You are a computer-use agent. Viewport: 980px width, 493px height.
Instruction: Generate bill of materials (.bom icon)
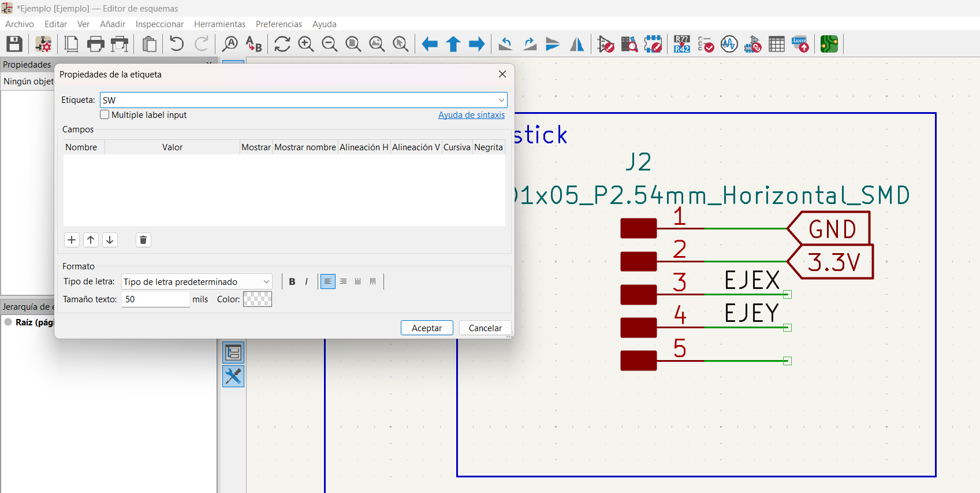point(800,44)
